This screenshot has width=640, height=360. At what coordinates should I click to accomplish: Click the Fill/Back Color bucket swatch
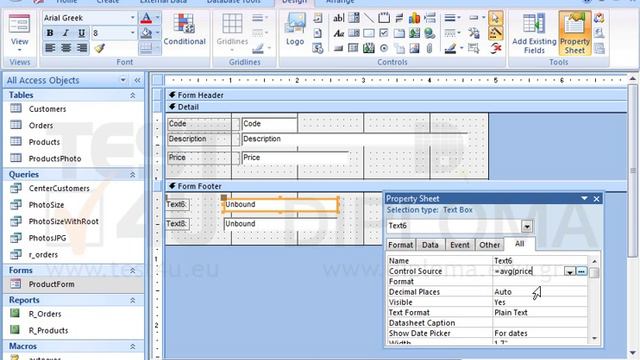(146, 33)
